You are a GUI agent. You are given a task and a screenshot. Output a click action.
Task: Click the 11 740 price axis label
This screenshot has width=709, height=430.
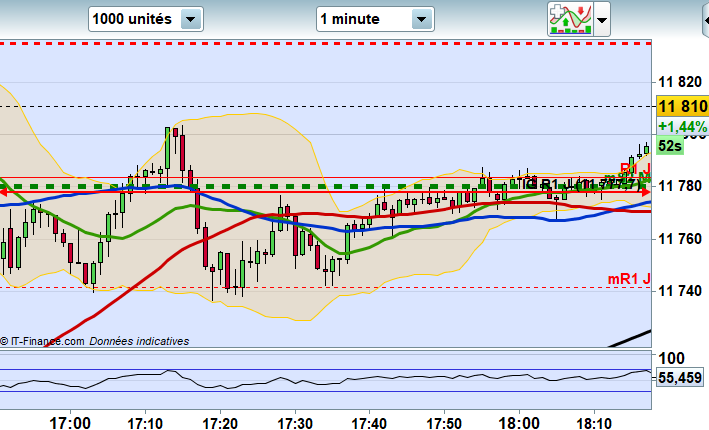click(680, 290)
